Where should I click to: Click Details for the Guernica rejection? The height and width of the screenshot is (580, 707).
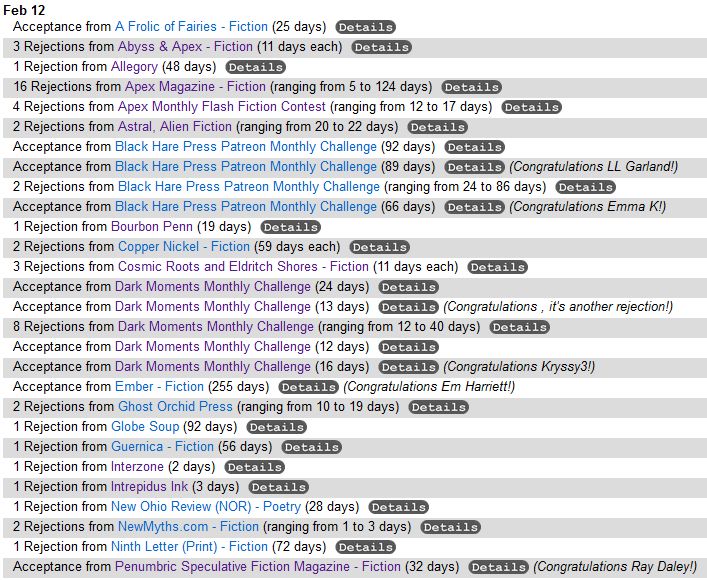tap(312, 447)
